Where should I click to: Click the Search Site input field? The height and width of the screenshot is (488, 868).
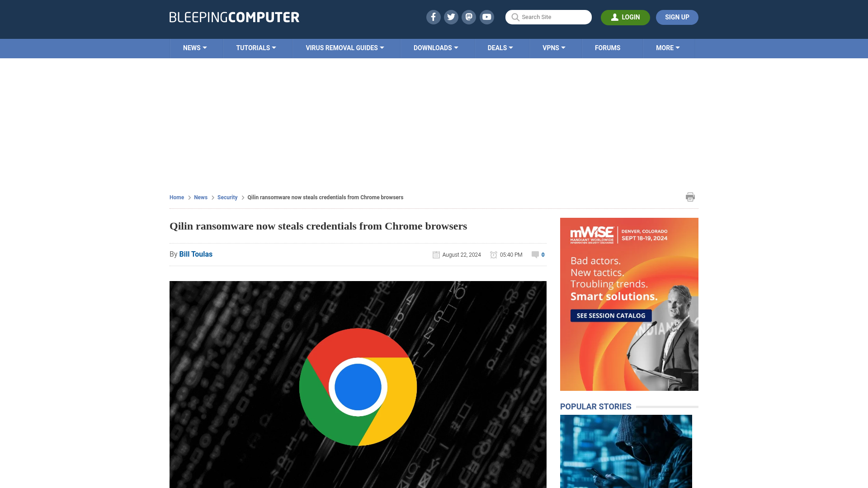pyautogui.click(x=548, y=17)
